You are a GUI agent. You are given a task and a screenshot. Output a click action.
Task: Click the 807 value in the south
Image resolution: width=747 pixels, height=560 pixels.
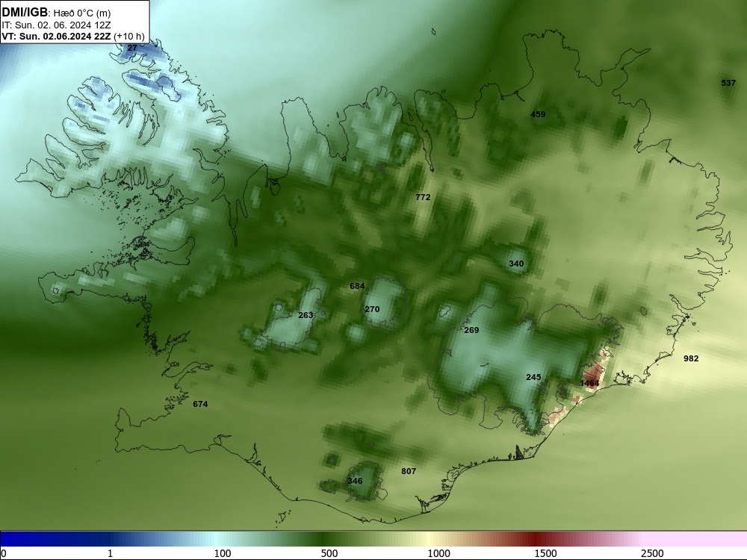pyautogui.click(x=409, y=471)
